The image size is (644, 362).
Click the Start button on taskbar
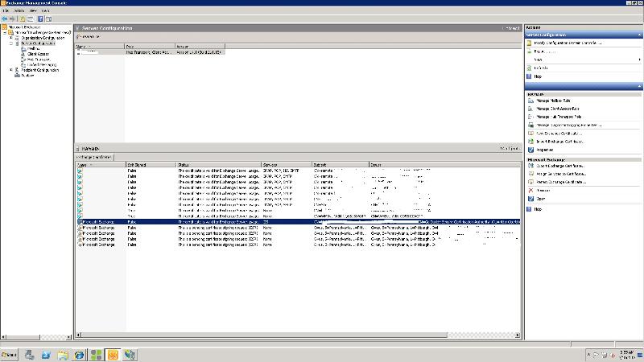9,355
